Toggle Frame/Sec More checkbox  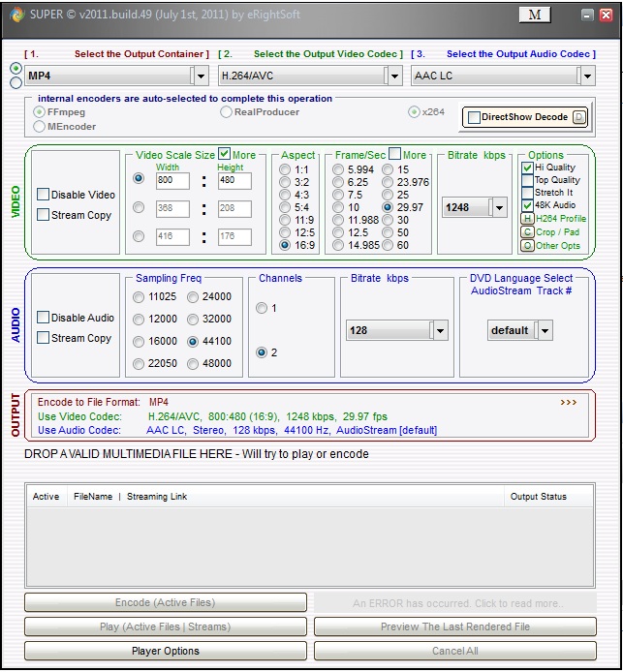click(394, 153)
